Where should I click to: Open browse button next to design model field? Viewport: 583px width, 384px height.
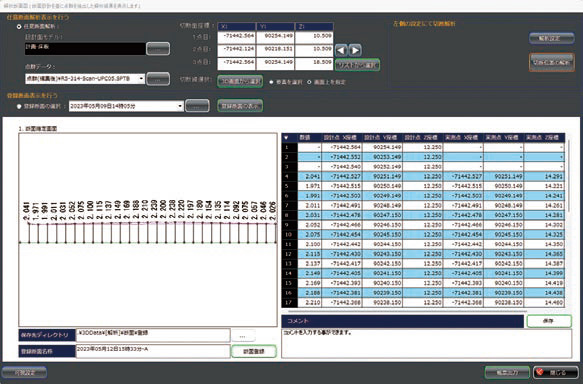pos(158,49)
